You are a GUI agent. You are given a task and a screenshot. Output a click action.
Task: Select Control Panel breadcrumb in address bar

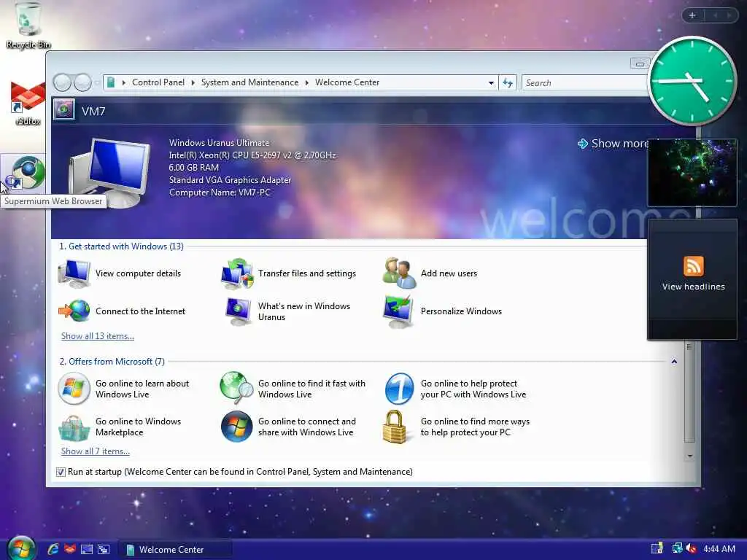pos(158,82)
